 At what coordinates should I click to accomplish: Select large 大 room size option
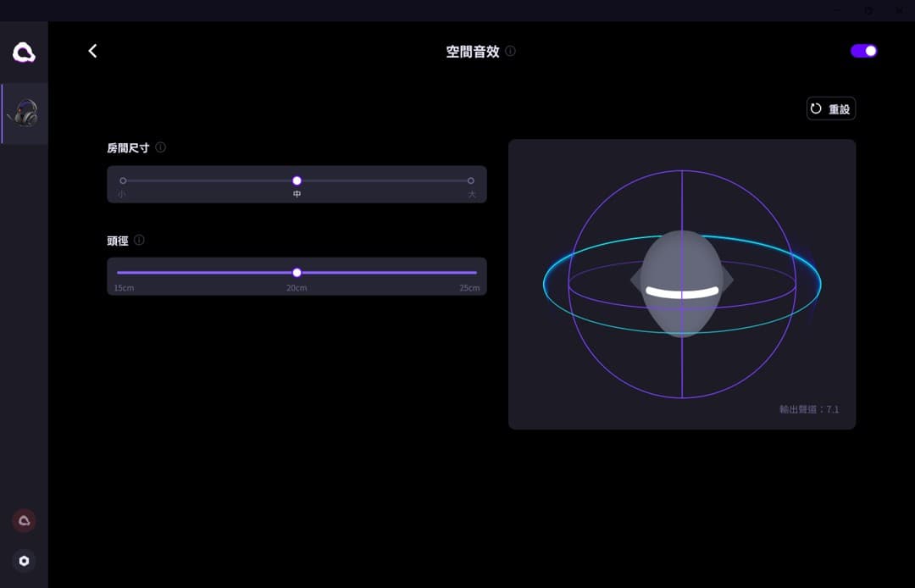[471, 180]
